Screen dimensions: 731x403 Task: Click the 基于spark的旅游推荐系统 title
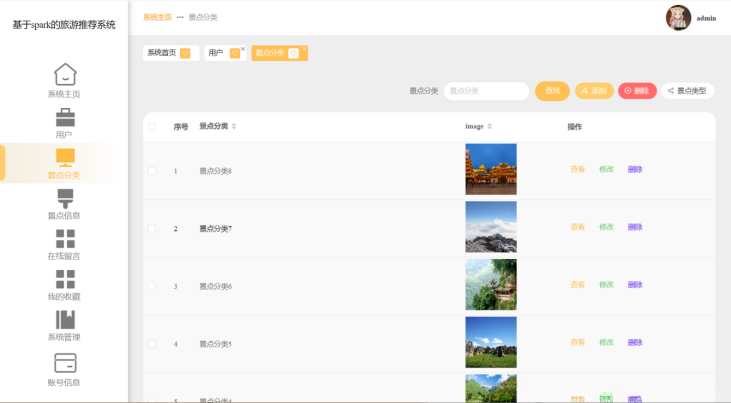[x=64, y=25]
